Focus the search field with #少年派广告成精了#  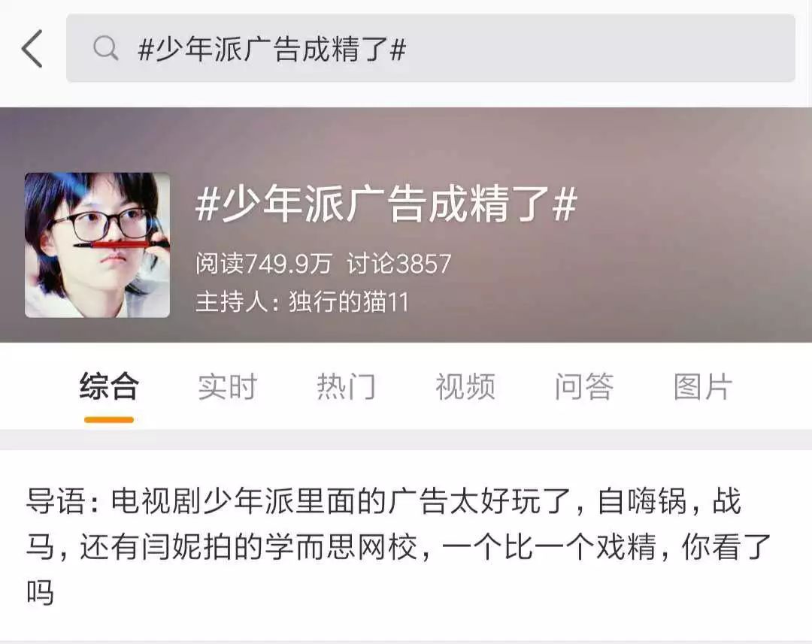[430, 48]
